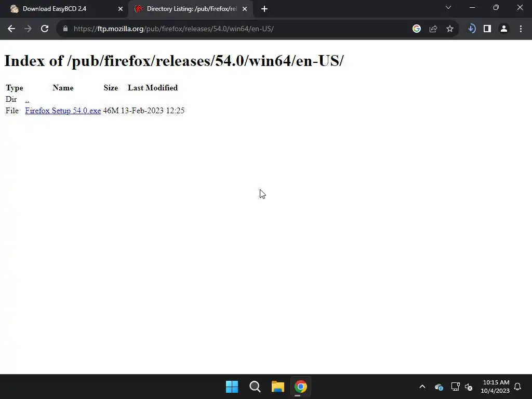The width and height of the screenshot is (532, 399).
Task: Share this page using share icon
Action: 433,29
